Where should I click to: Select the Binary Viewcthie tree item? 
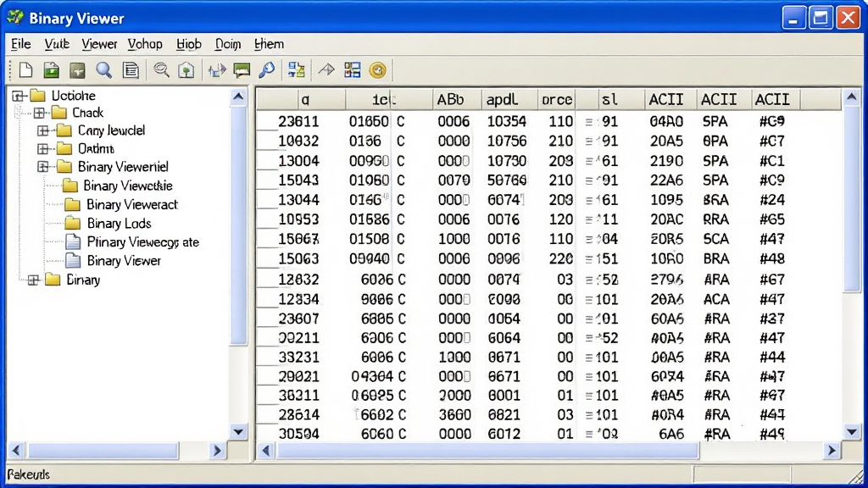(x=128, y=186)
